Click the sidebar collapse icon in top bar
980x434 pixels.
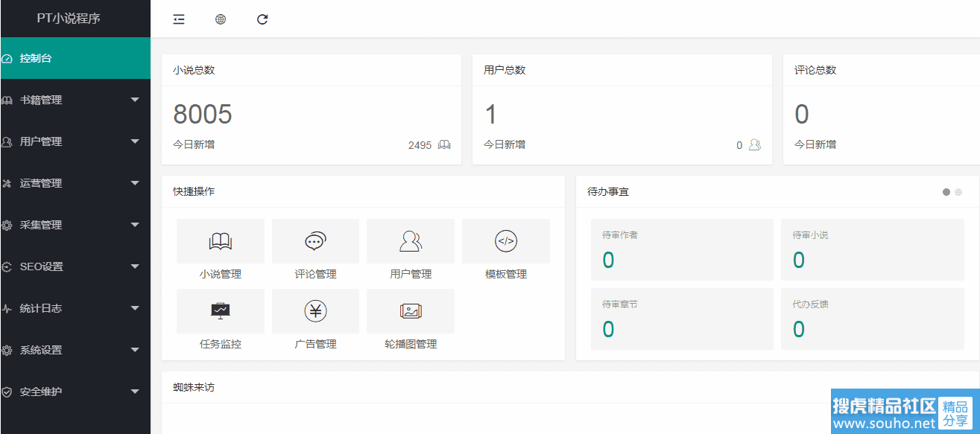[x=179, y=19]
